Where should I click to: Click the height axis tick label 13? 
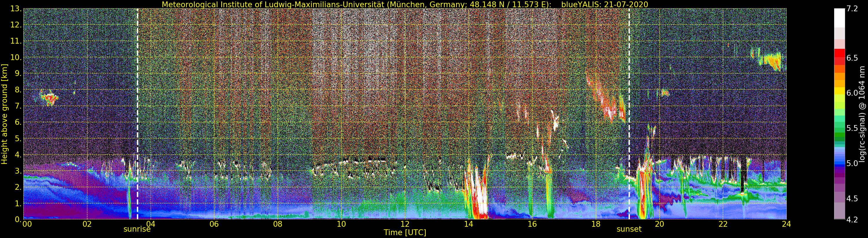pyautogui.click(x=16, y=9)
